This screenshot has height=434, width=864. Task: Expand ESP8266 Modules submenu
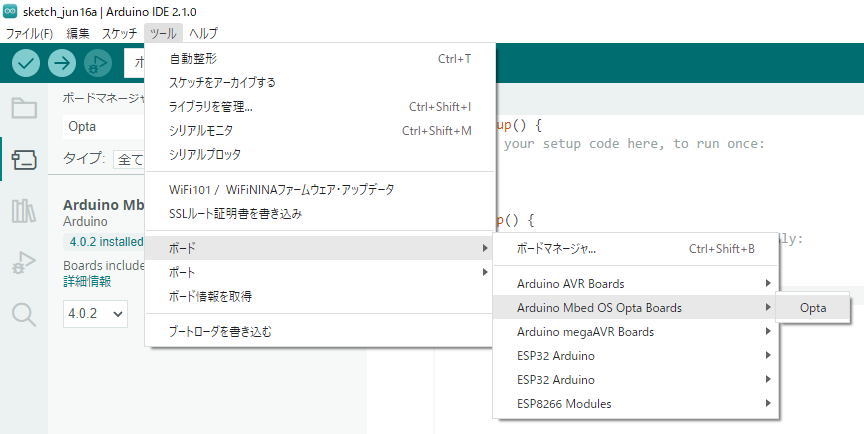point(635,404)
